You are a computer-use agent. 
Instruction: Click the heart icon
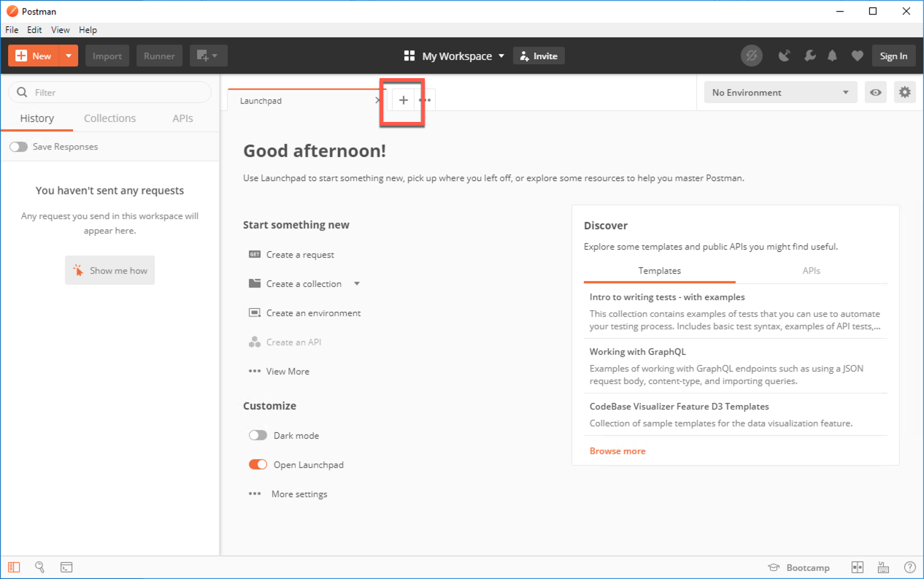coord(857,56)
